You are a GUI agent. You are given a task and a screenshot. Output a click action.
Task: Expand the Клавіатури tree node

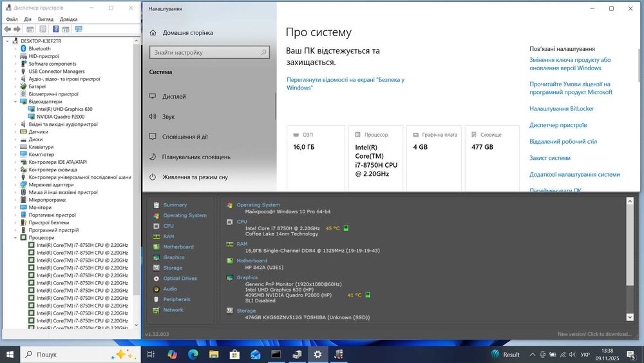[15, 147]
